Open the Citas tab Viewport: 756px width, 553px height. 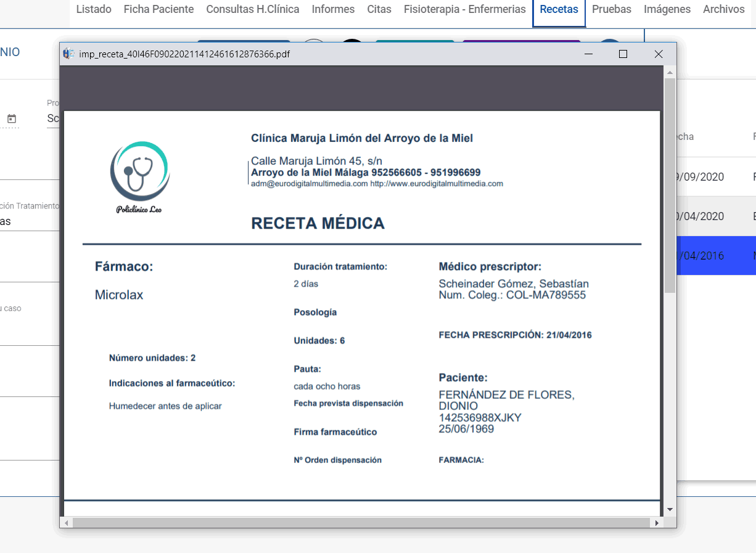pos(379,9)
